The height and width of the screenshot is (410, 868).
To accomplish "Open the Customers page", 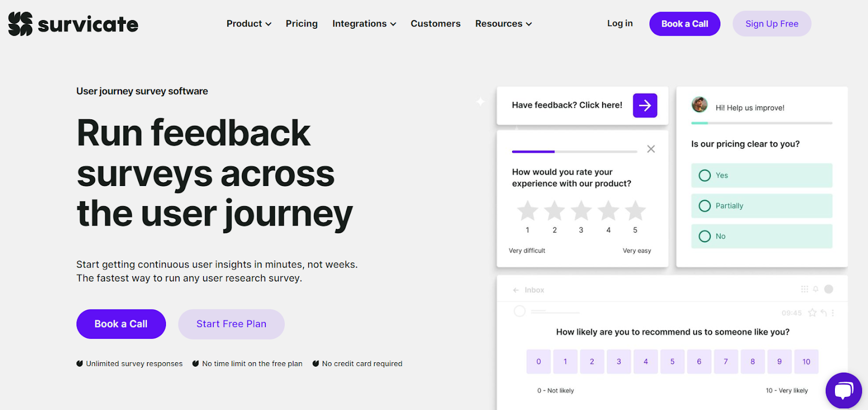I will click(435, 23).
